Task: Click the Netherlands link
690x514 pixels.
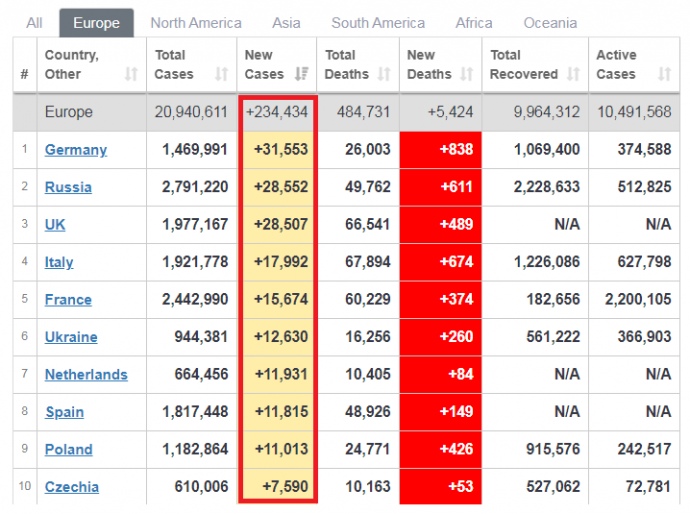Action: click(86, 375)
